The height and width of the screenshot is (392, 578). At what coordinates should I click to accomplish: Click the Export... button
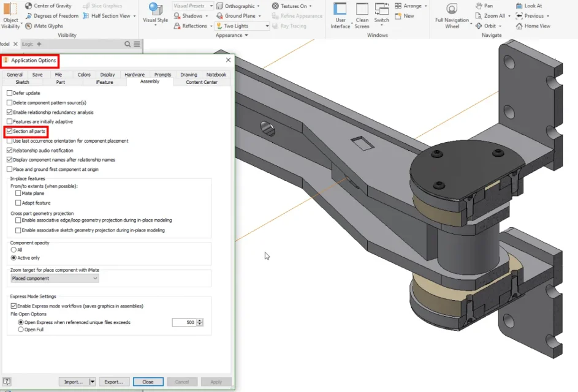[x=113, y=382]
